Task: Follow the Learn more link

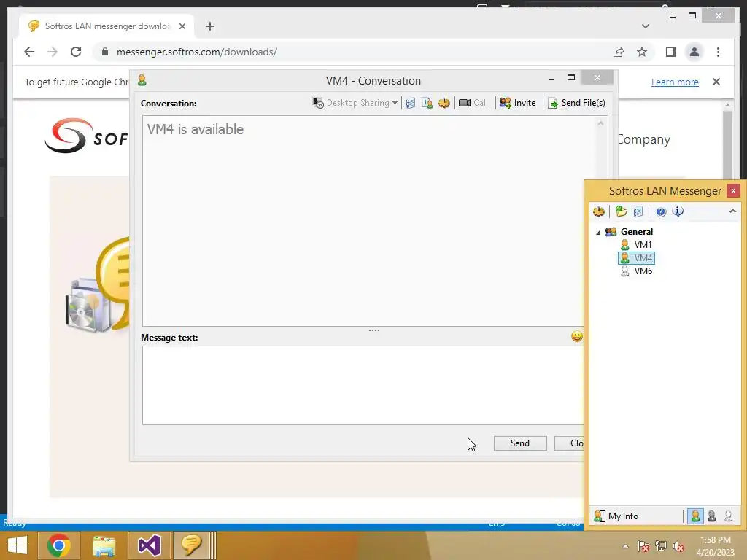Action: click(675, 82)
